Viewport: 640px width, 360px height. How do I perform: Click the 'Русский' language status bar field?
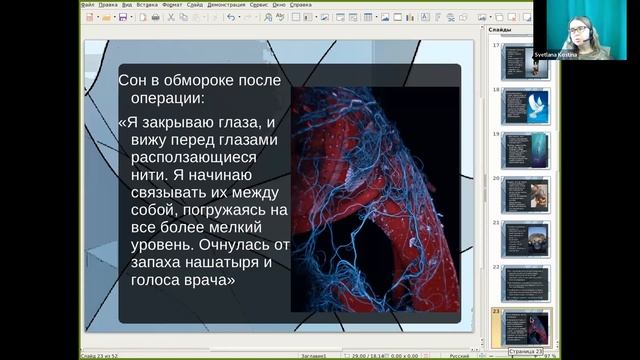459,356
